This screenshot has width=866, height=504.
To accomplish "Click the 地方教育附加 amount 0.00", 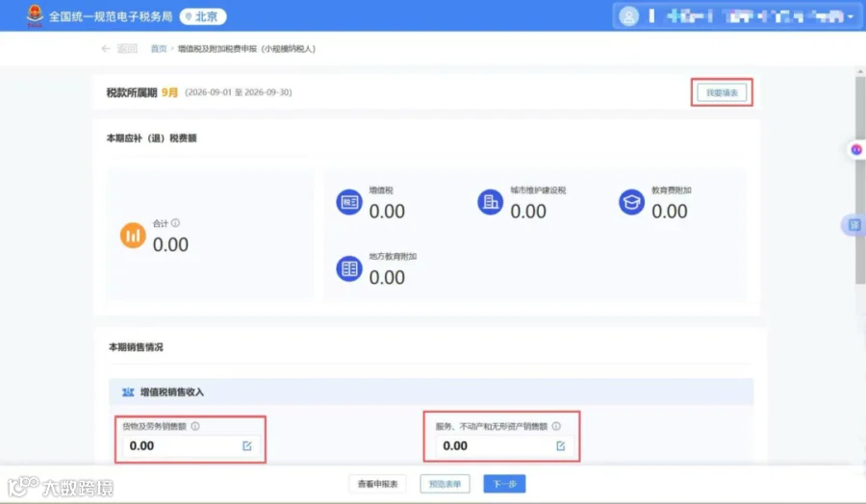I will point(387,278).
